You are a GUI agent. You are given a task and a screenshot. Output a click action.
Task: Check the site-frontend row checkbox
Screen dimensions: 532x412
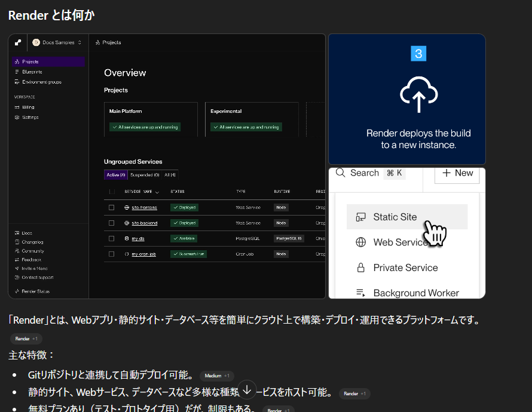[111, 207]
